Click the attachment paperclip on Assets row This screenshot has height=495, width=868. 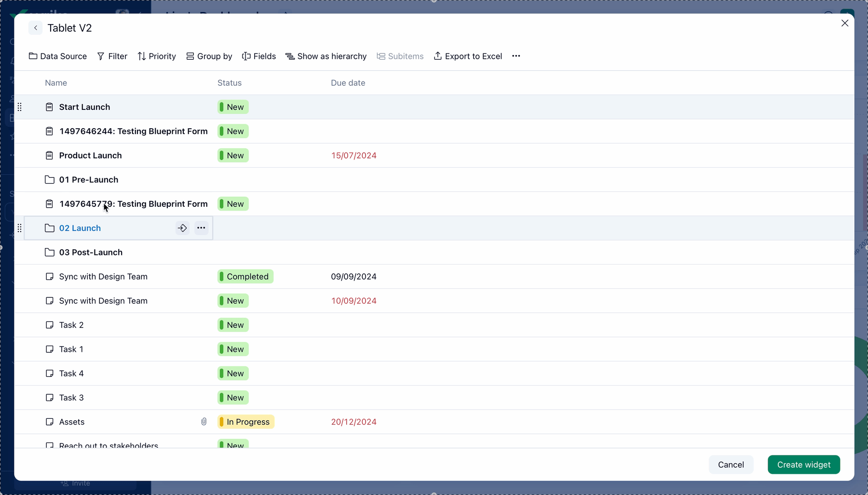click(204, 422)
